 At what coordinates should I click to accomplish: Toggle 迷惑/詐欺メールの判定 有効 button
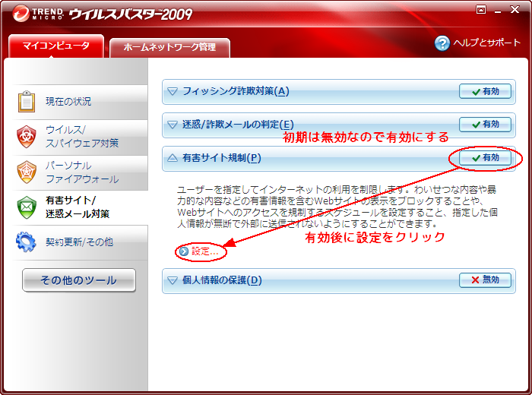(x=485, y=124)
